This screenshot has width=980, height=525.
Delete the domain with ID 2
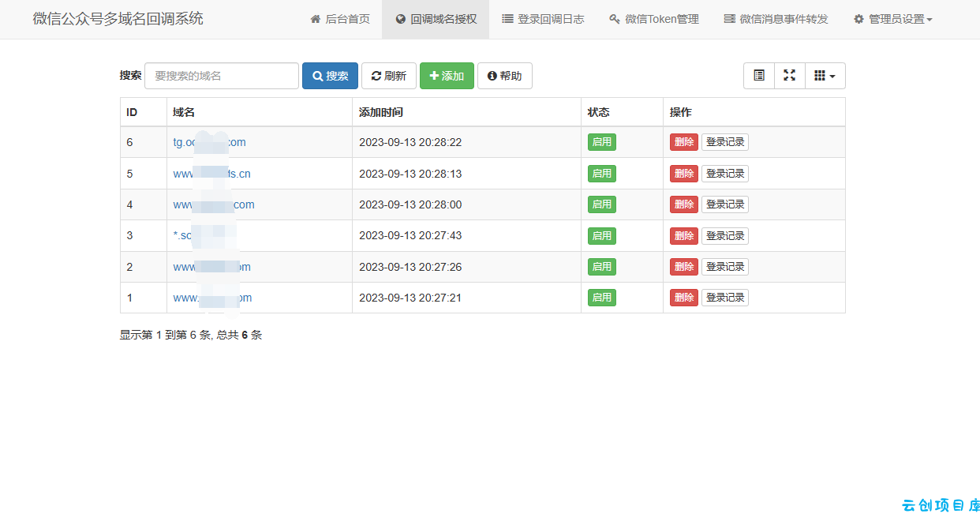point(684,267)
